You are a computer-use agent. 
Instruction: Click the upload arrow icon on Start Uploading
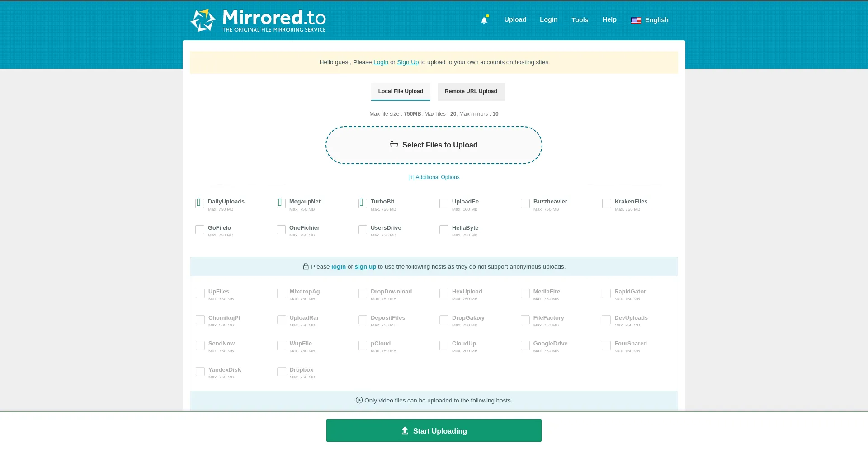[405, 430]
